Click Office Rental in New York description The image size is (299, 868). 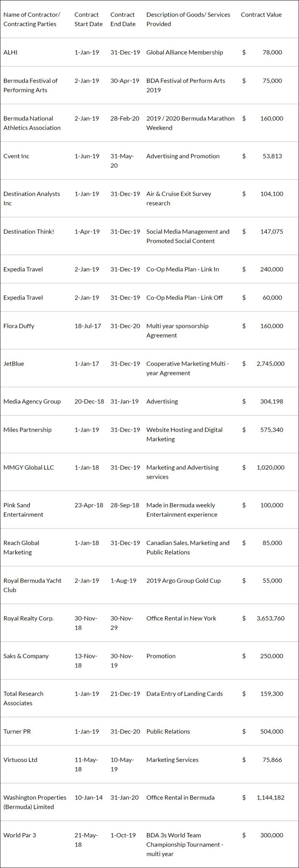181,618
